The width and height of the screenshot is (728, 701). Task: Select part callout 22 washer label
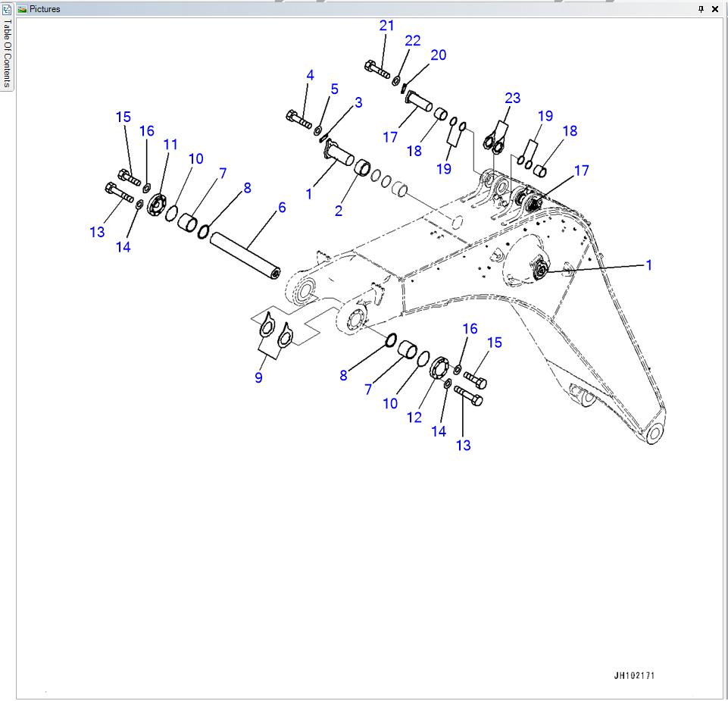413,40
